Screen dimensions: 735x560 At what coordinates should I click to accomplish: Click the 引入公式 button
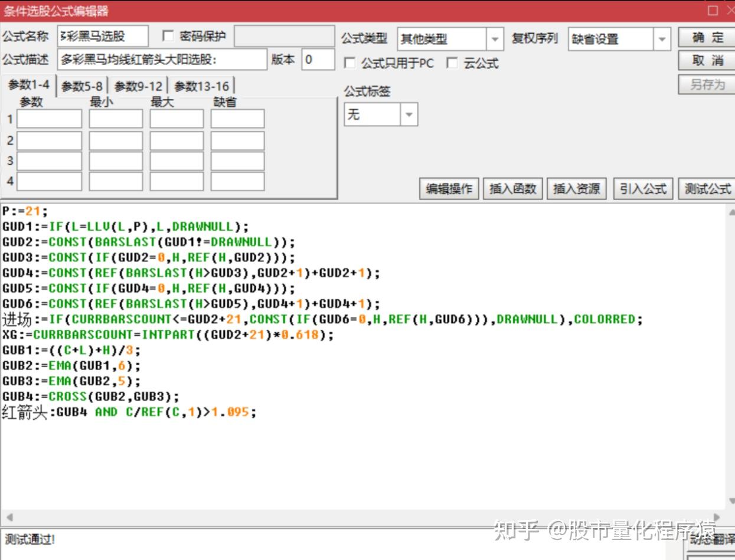[643, 189]
